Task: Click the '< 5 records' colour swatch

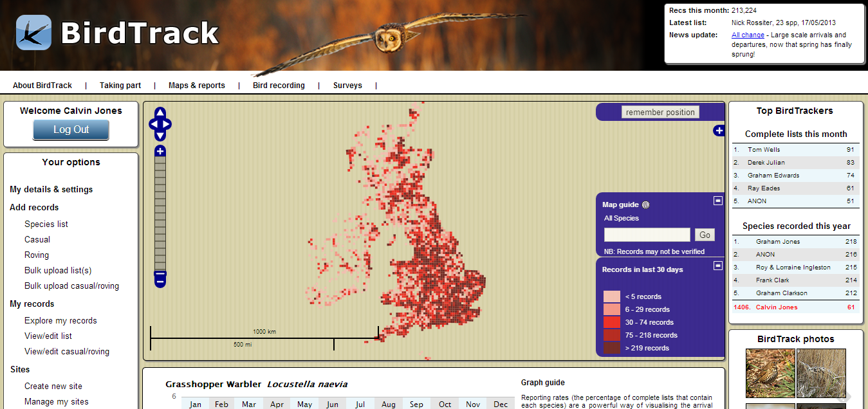Action: (x=612, y=296)
